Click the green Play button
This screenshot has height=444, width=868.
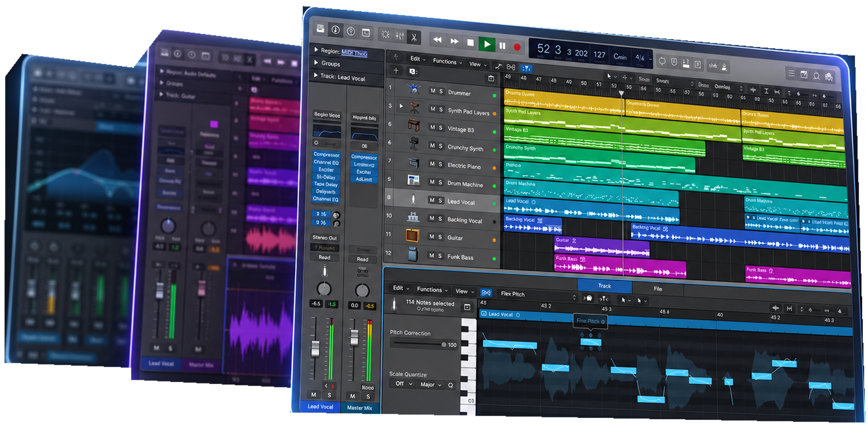[486, 44]
